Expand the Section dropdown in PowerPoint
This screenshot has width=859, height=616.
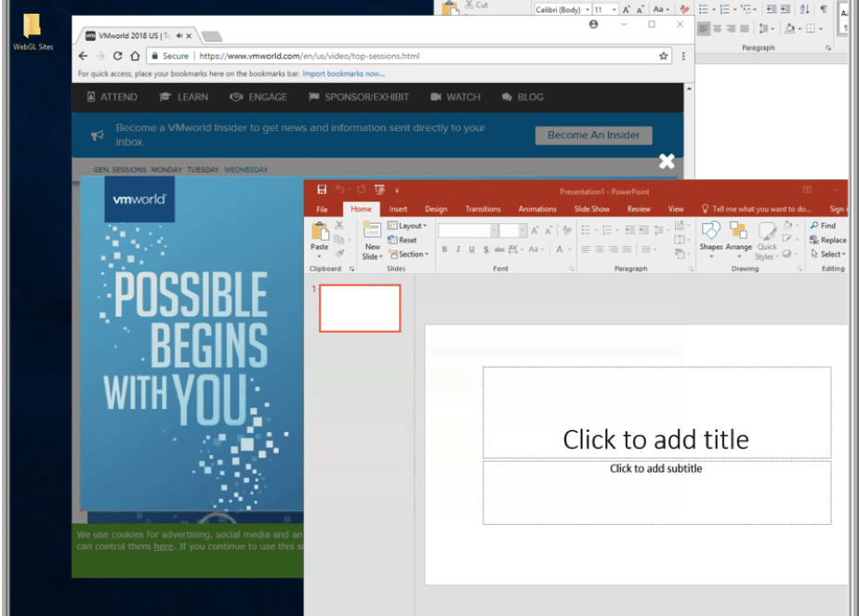tap(408, 254)
